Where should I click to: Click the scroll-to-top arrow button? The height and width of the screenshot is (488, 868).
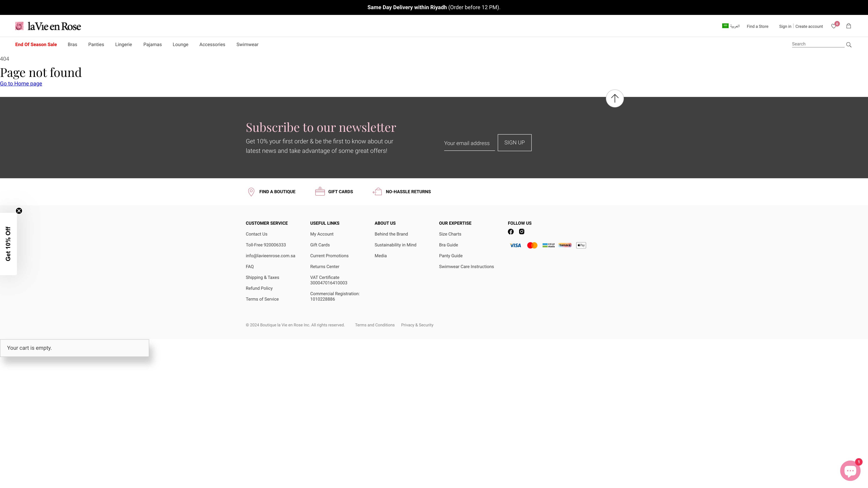(615, 98)
